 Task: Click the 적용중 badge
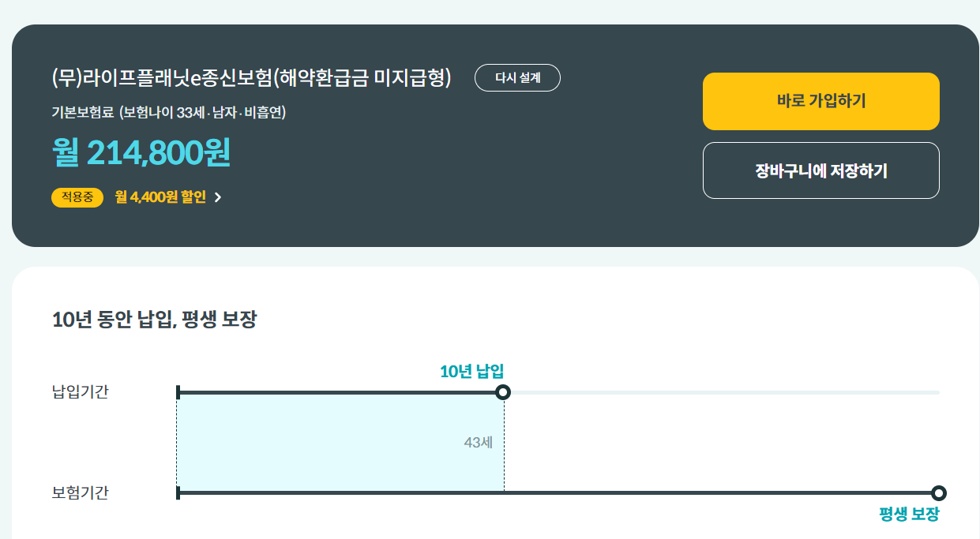(77, 198)
